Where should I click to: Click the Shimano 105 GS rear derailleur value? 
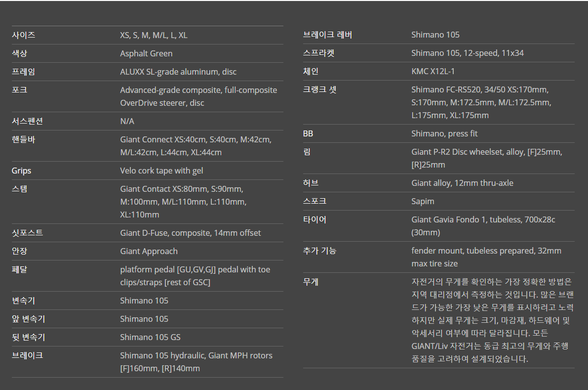[x=151, y=338]
